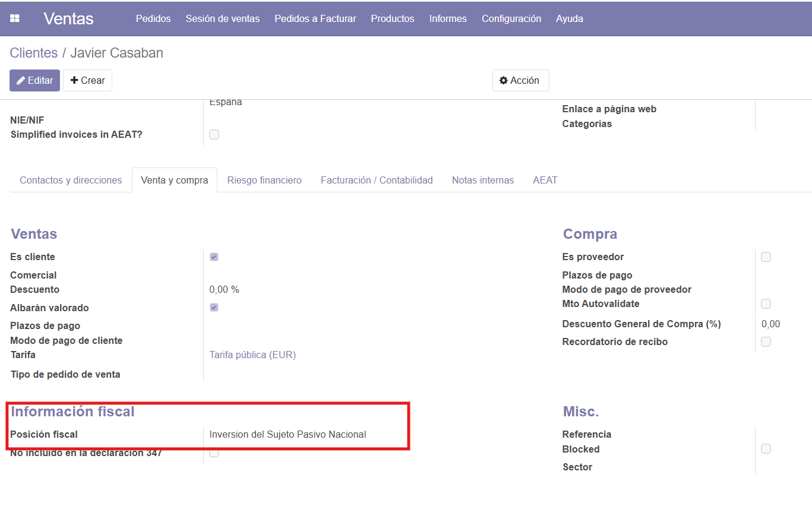The height and width of the screenshot is (506, 812).
Task: Select the AEAT tab
Action: [545, 180]
